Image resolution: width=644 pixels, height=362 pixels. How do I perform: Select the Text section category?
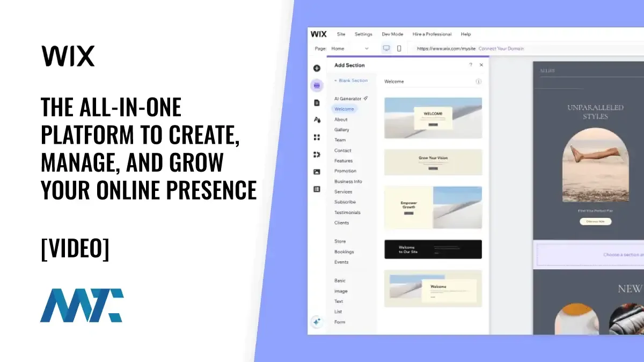[339, 301]
